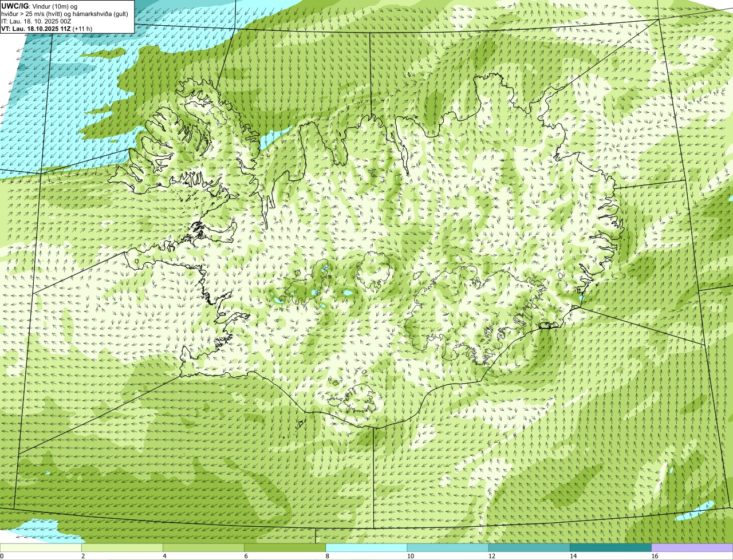Click the "2" tick label on color scale
This screenshot has width=733, height=560.
click(x=83, y=556)
